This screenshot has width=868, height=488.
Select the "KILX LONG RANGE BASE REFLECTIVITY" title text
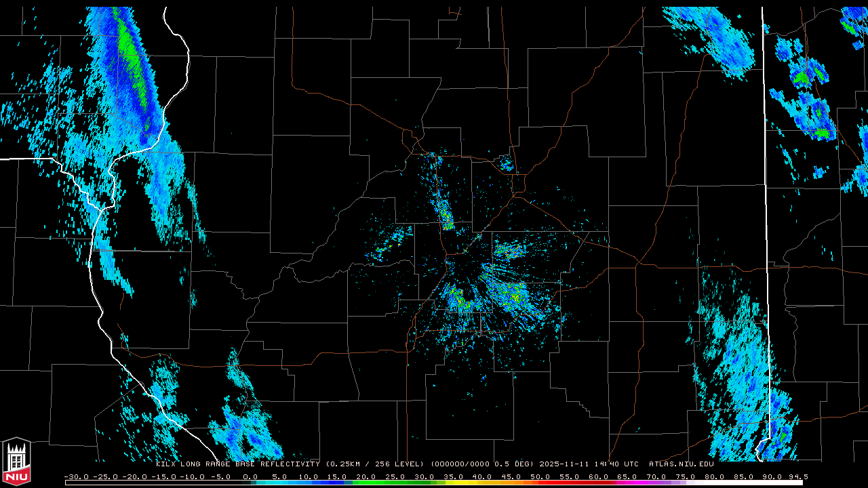click(237, 464)
